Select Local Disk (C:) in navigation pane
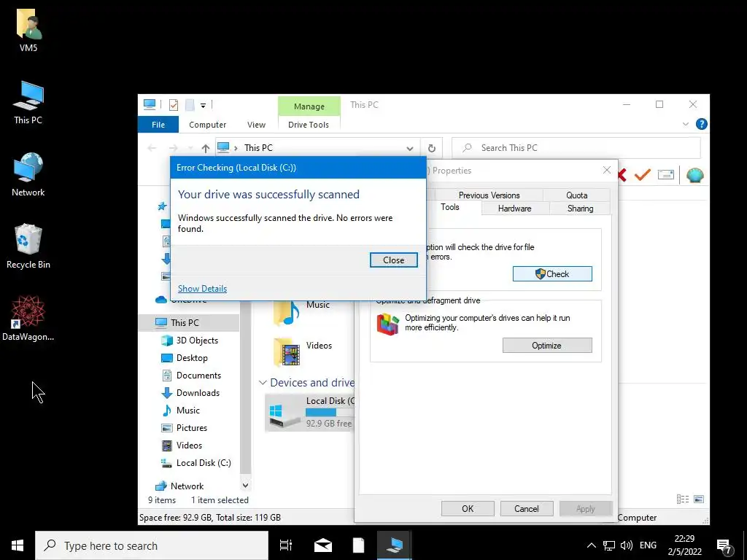Image resolution: width=747 pixels, height=560 pixels. pos(204,463)
